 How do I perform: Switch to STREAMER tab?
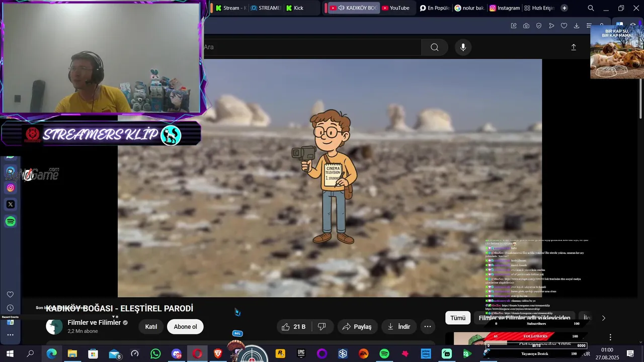pos(266,8)
